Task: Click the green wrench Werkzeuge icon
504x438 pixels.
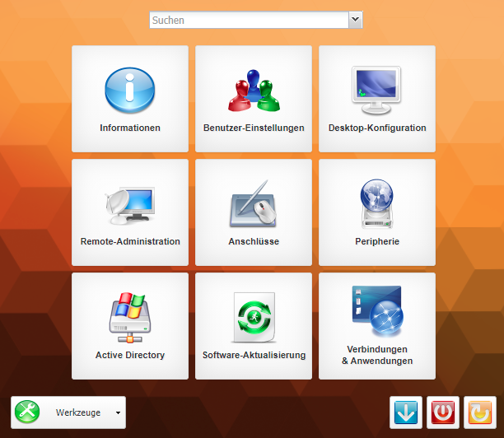Action: point(27,412)
